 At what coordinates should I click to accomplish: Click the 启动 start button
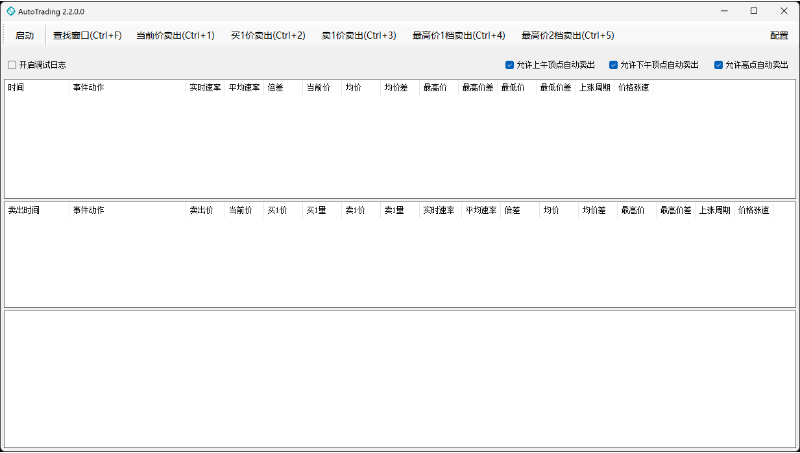pos(24,35)
